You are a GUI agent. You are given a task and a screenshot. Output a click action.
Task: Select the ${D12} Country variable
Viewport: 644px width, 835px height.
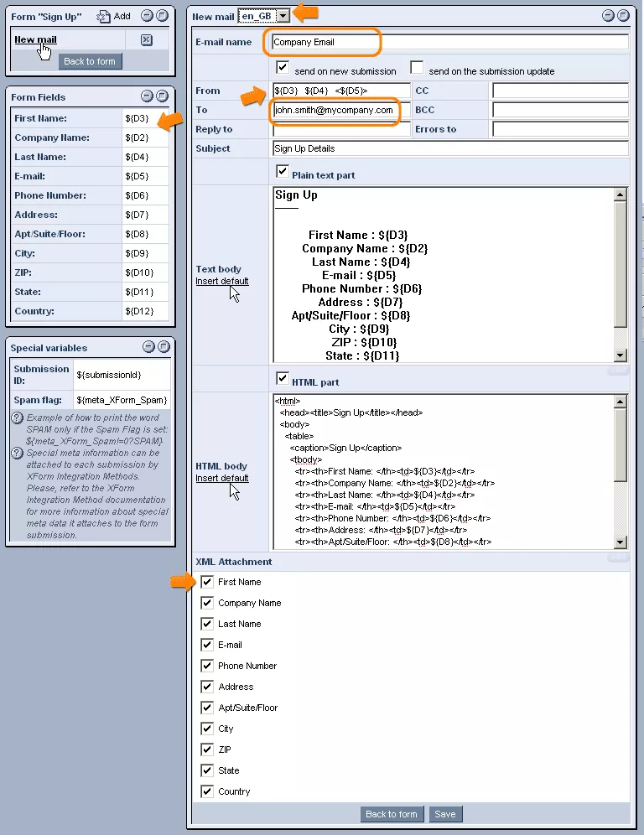coord(139,311)
